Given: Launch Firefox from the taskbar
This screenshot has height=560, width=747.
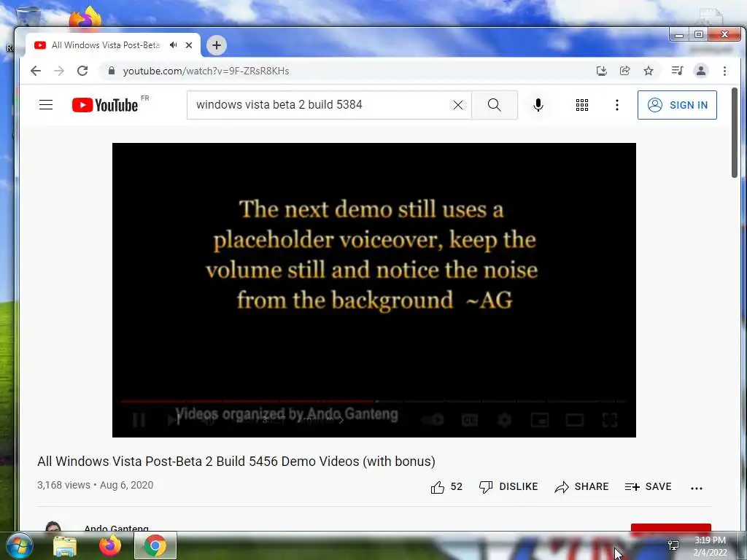Looking at the screenshot, I should 110,545.
